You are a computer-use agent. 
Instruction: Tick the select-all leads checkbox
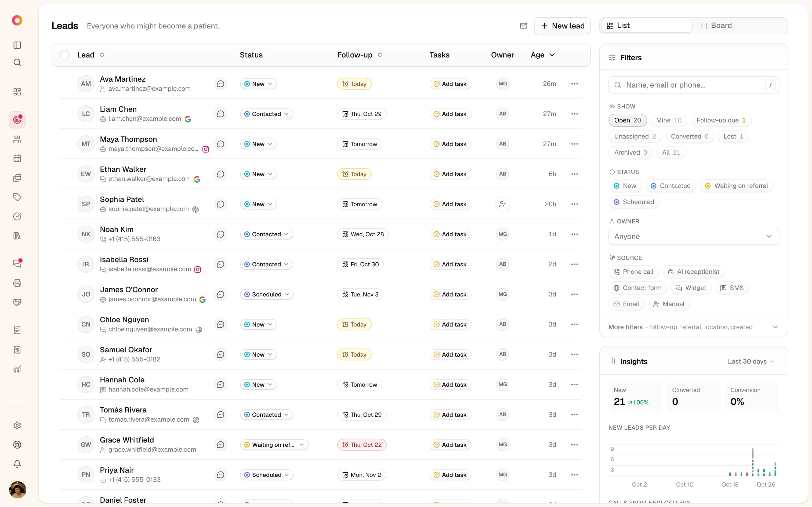(x=64, y=55)
